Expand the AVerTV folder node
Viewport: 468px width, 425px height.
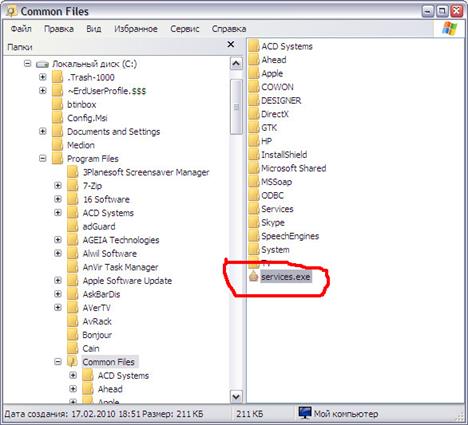pyautogui.click(x=58, y=307)
